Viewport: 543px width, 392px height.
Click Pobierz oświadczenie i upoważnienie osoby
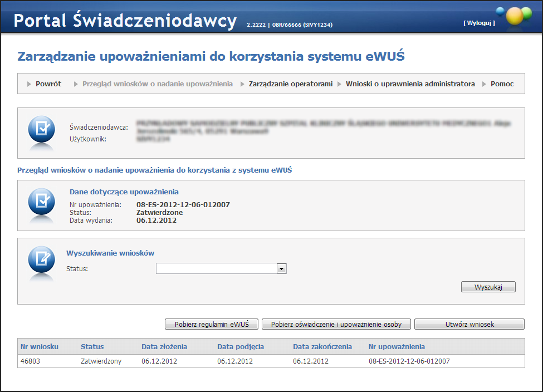[336, 324]
